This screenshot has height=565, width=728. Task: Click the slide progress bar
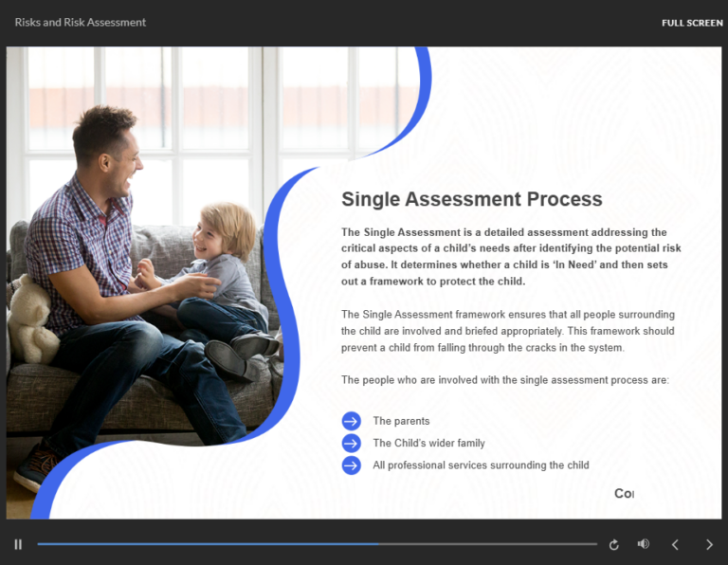(317, 544)
